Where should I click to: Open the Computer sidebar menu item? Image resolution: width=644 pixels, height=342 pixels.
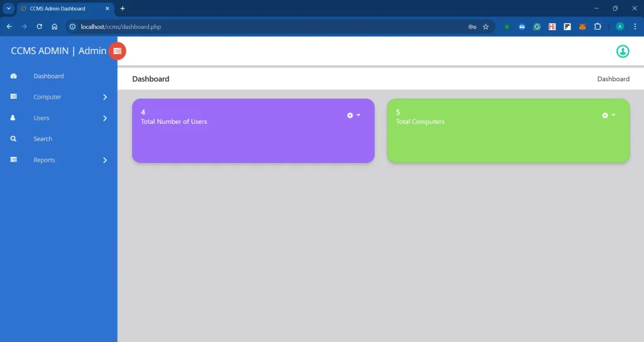point(58,97)
